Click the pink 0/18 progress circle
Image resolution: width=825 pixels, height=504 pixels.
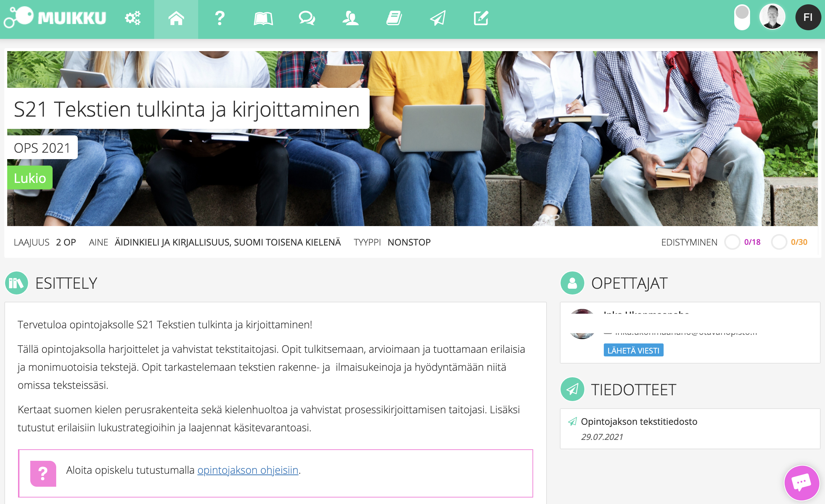[732, 242]
